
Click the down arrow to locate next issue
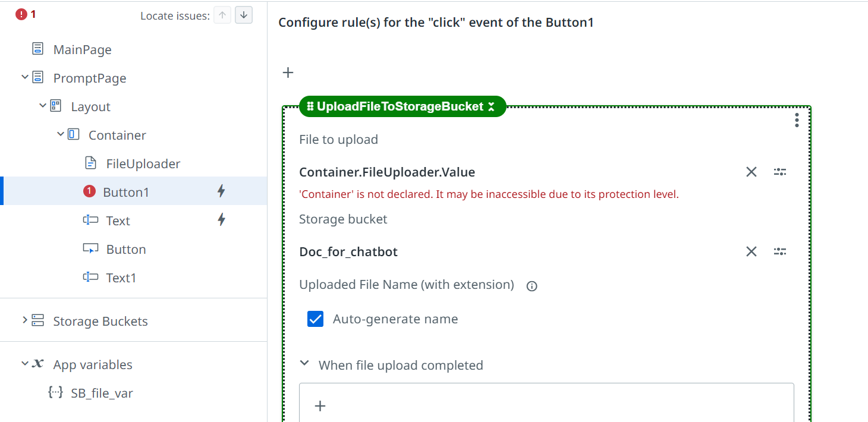tap(244, 15)
